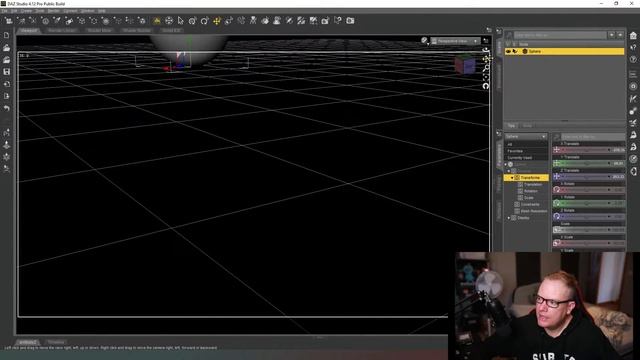Select the Constraints item in Parameters tree

click(530, 204)
